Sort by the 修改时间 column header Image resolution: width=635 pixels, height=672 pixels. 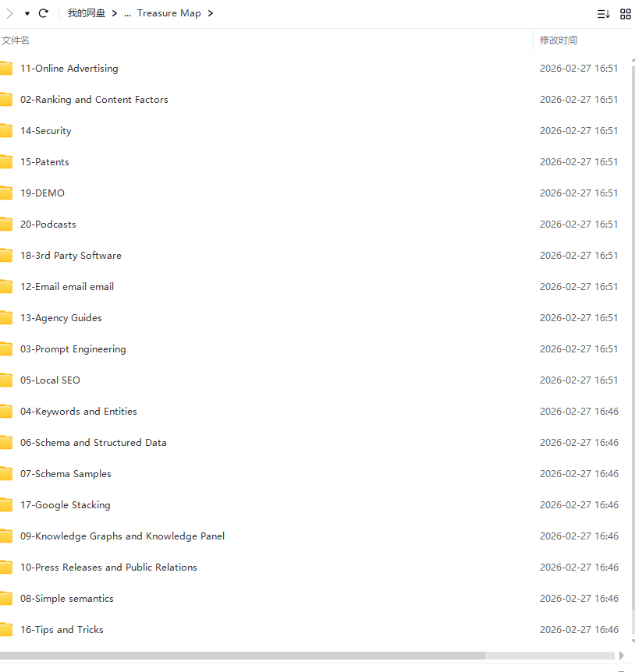559,41
